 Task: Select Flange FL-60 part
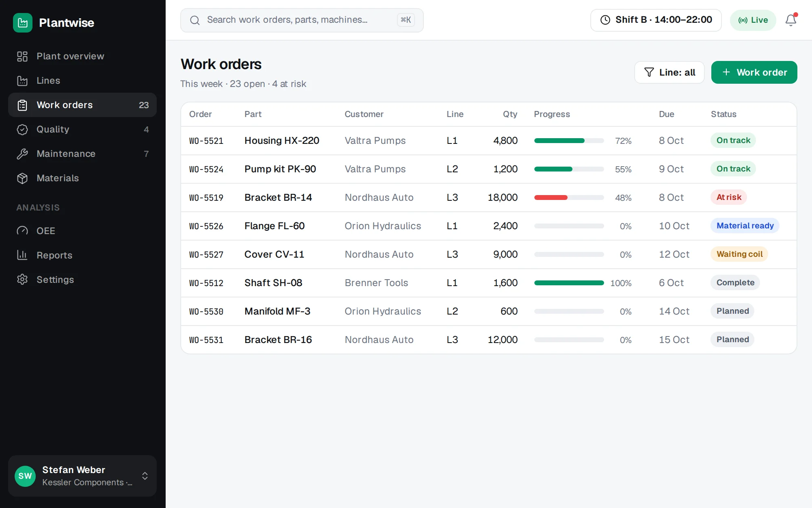coord(274,226)
